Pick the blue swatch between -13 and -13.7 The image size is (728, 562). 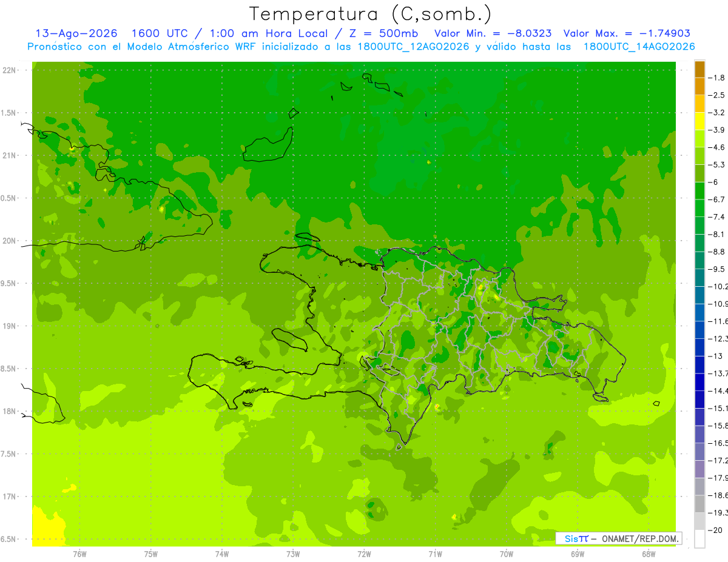tap(699, 365)
